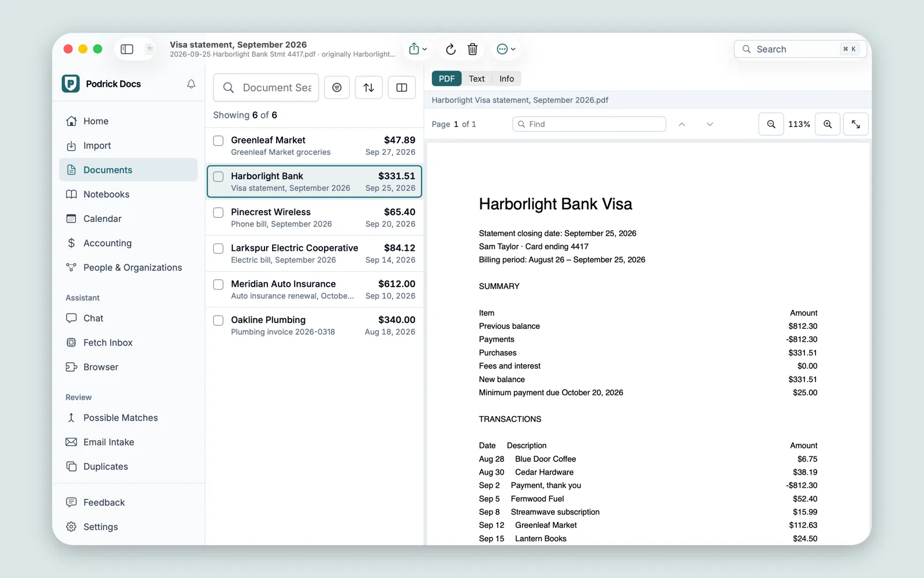This screenshot has width=924, height=578.
Task: Click the notifications bell icon
Action: click(191, 84)
